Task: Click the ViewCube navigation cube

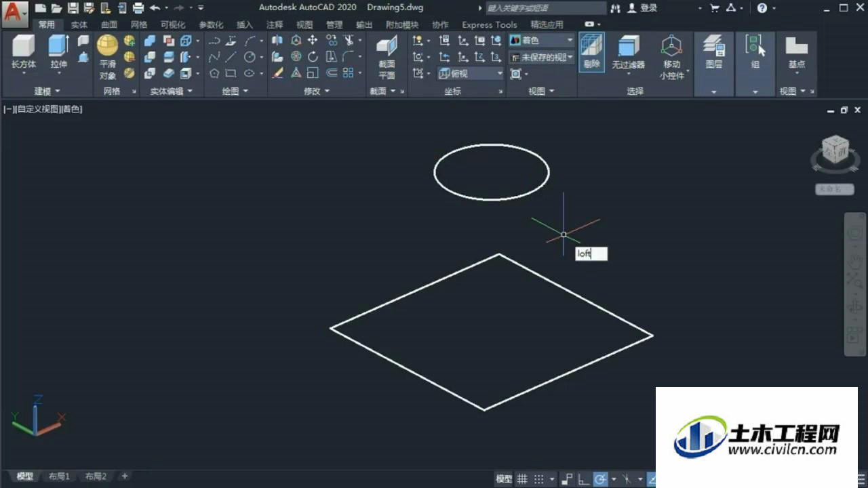Action: (835, 150)
